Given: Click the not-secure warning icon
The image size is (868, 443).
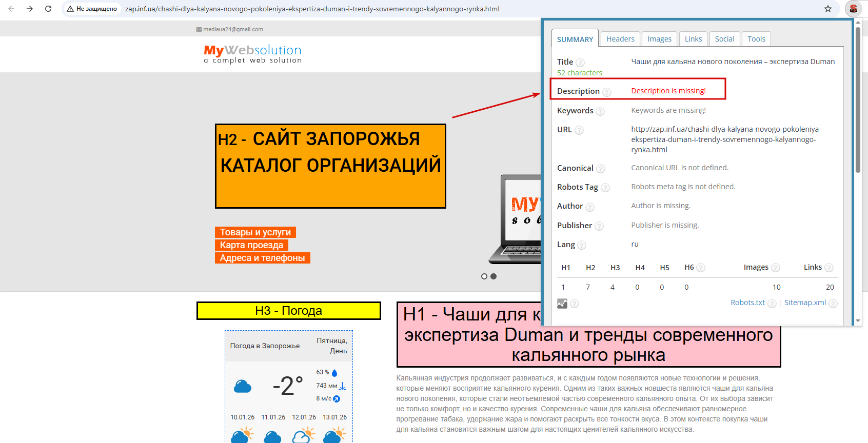Looking at the screenshot, I should (70, 9).
